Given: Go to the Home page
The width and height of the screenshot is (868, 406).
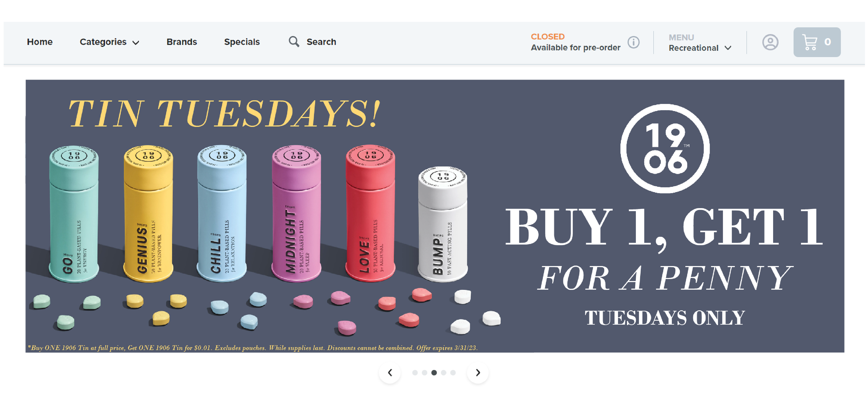Looking at the screenshot, I should 40,42.
